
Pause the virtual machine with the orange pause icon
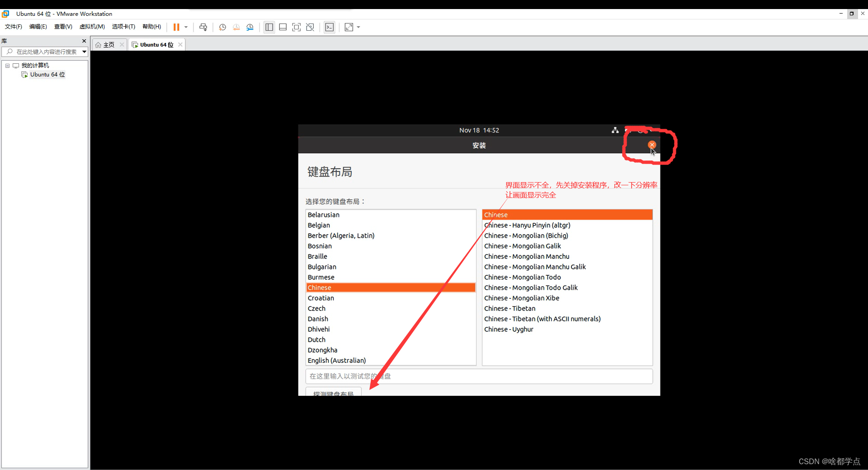[176, 27]
